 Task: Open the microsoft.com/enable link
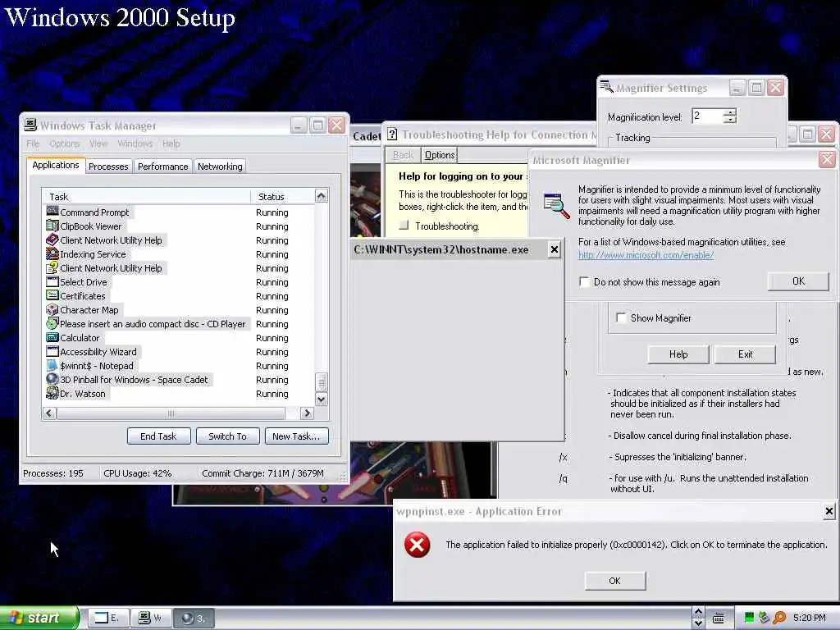click(646, 256)
